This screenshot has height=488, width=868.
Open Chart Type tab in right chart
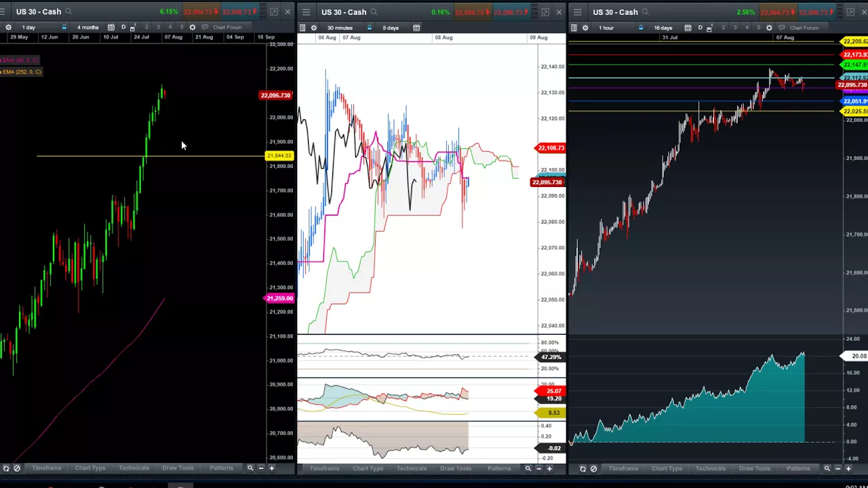pos(667,468)
